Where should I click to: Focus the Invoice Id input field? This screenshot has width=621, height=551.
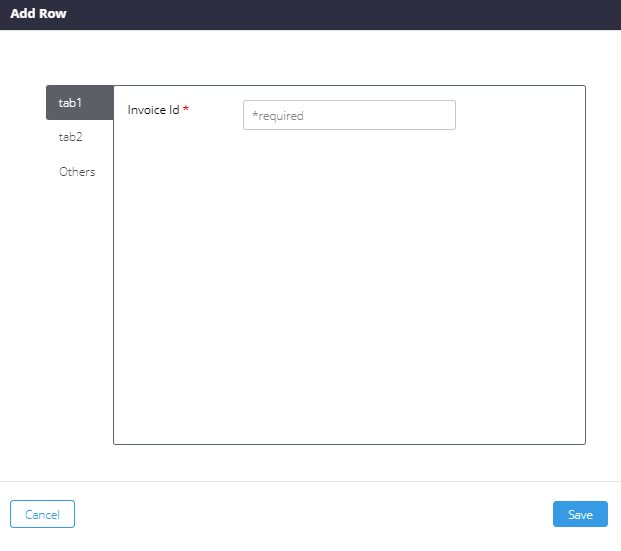349,115
